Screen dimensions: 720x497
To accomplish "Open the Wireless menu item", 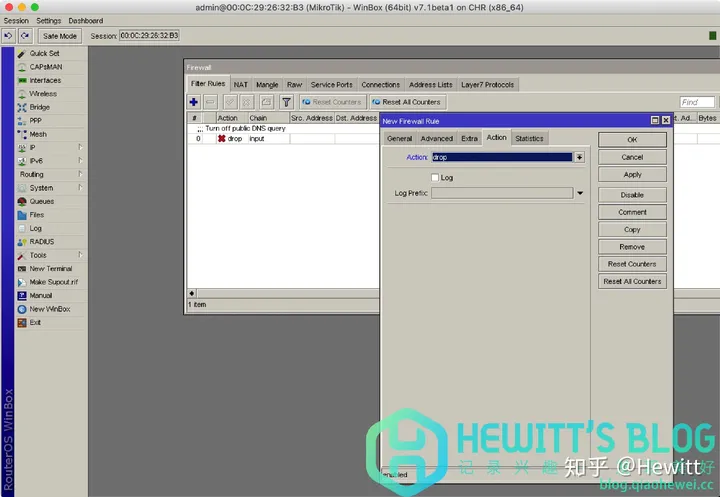I will pos(43,94).
